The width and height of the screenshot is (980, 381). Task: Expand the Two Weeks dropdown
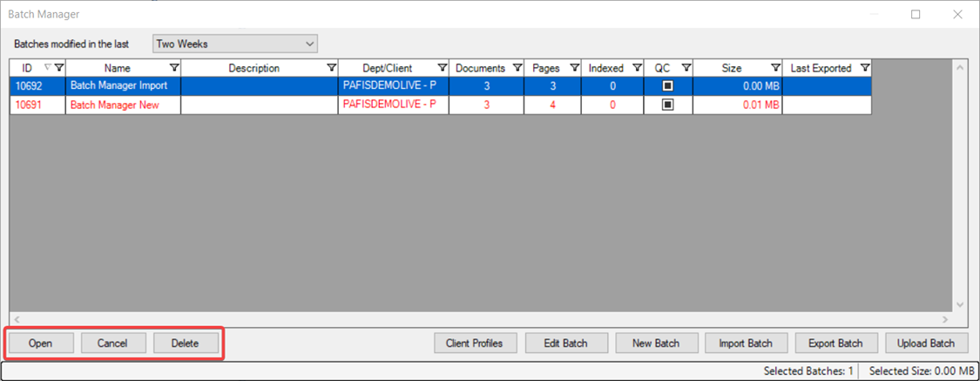click(x=310, y=44)
